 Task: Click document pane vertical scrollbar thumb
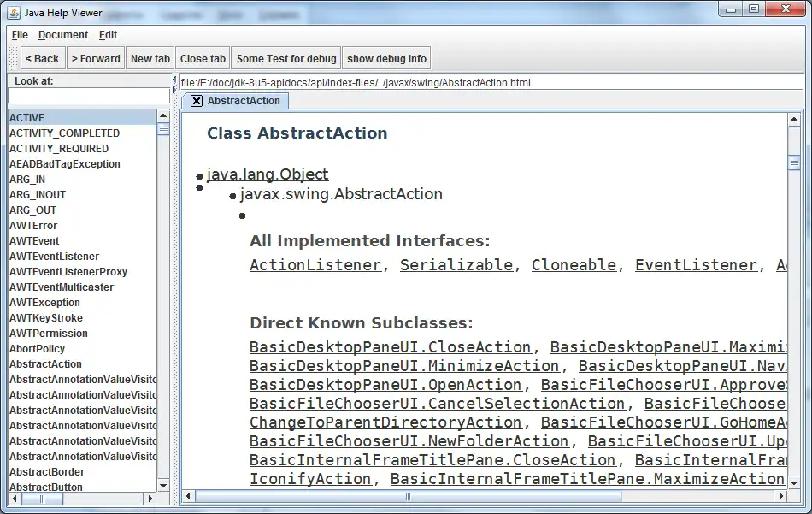(x=794, y=163)
